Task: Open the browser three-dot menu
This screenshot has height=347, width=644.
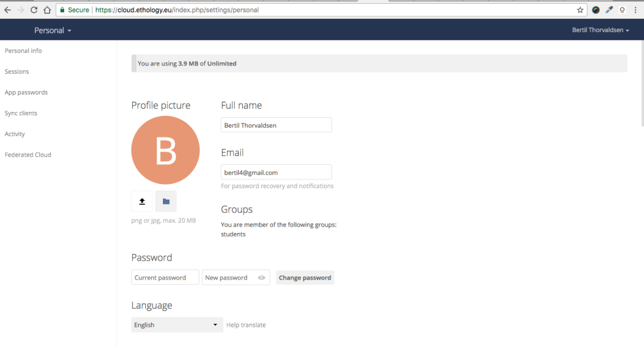Action: [x=635, y=10]
